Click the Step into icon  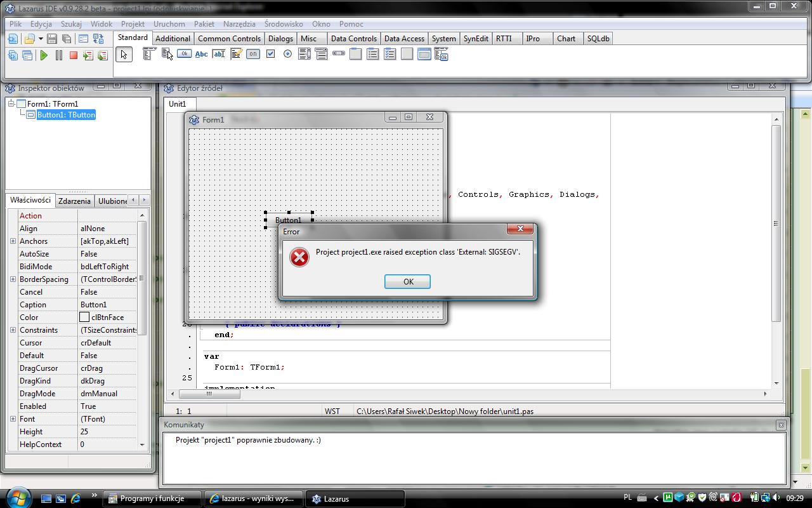[x=88, y=55]
